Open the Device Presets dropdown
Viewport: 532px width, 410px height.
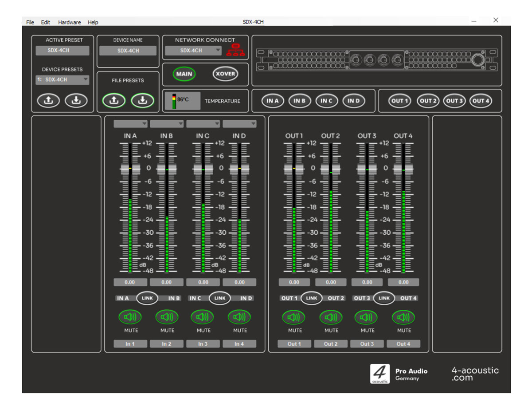tap(63, 80)
